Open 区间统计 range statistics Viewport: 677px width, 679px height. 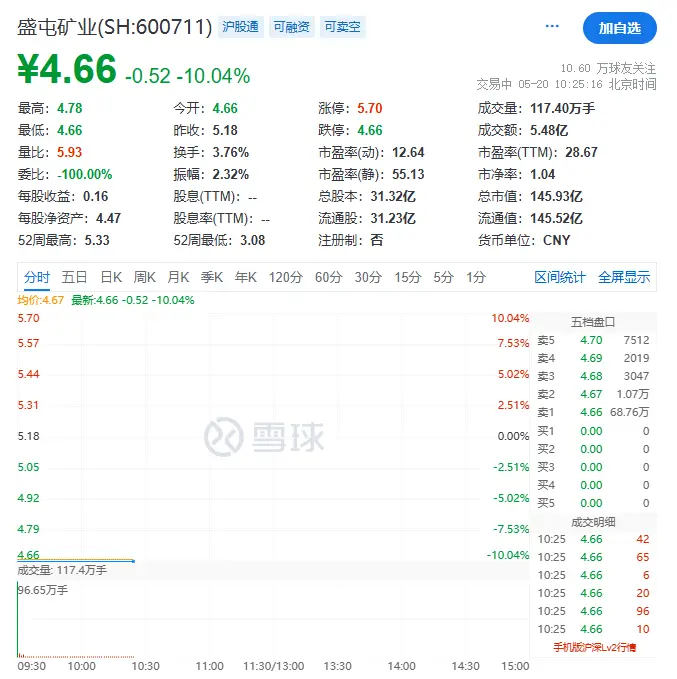pos(560,277)
